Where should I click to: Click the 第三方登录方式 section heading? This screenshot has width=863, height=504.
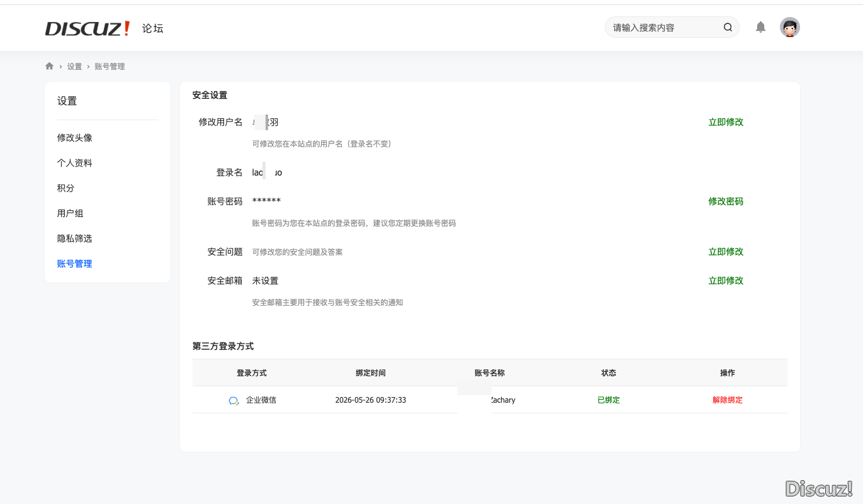click(x=223, y=346)
